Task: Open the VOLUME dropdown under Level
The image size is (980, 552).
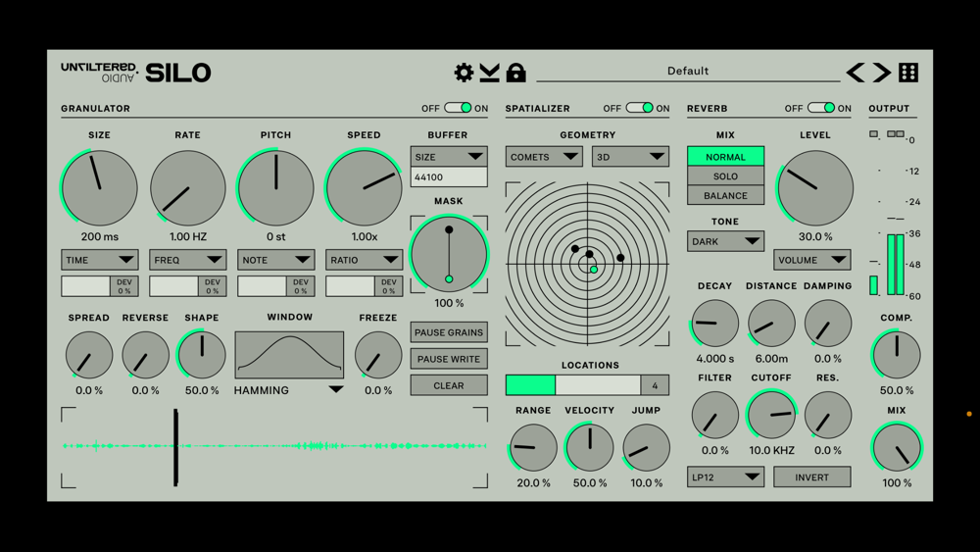Action: click(x=811, y=260)
